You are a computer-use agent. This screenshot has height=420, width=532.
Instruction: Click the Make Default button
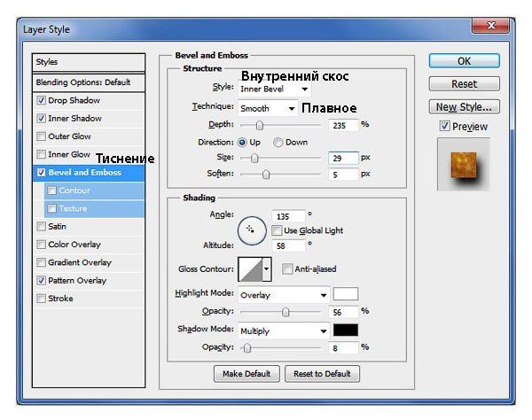(246, 374)
